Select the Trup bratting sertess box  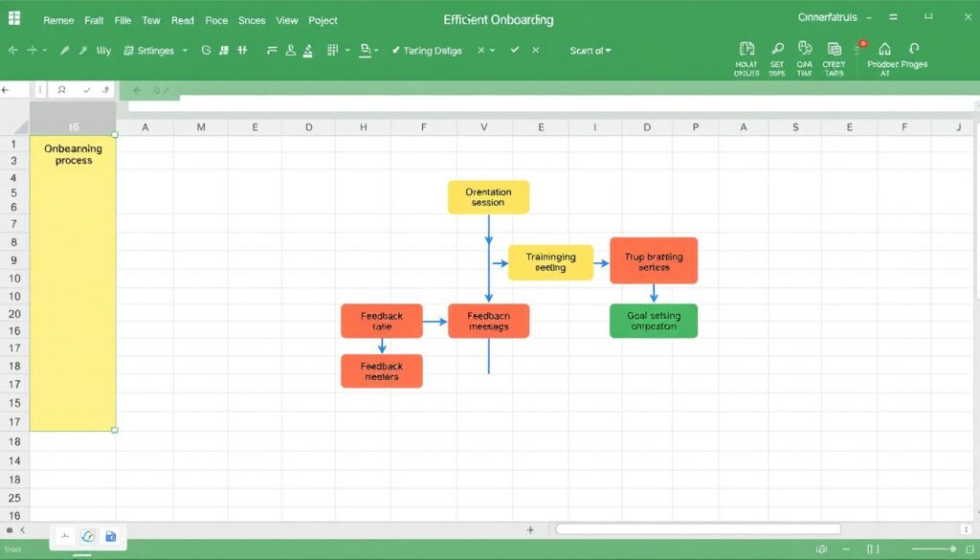click(654, 260)
